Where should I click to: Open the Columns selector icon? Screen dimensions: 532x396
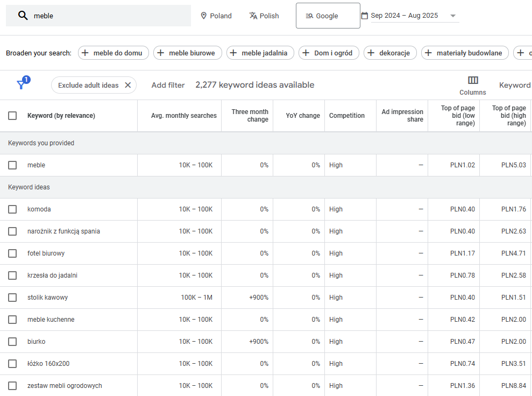[x=473, y=80]
